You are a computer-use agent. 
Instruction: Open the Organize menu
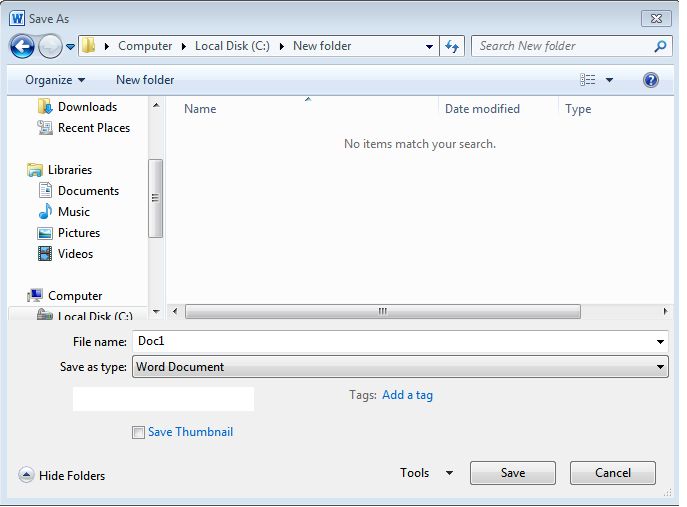55,80
